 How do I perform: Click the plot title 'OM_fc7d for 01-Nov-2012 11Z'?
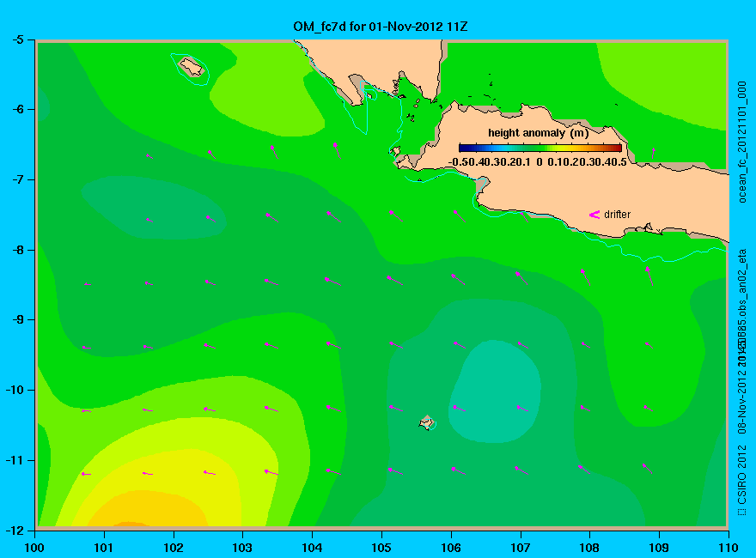[x=380, y=26]
